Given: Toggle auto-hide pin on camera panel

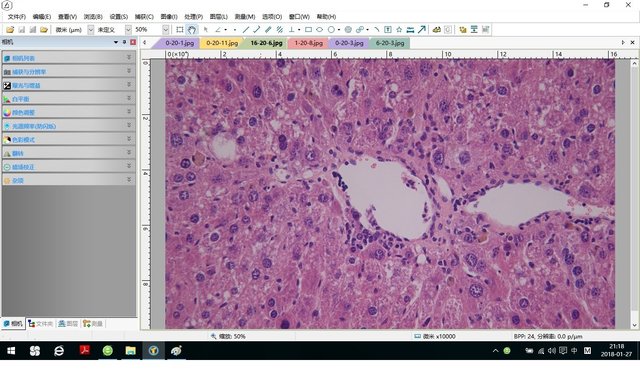Looking at the screenshot, I should point(124,42).
